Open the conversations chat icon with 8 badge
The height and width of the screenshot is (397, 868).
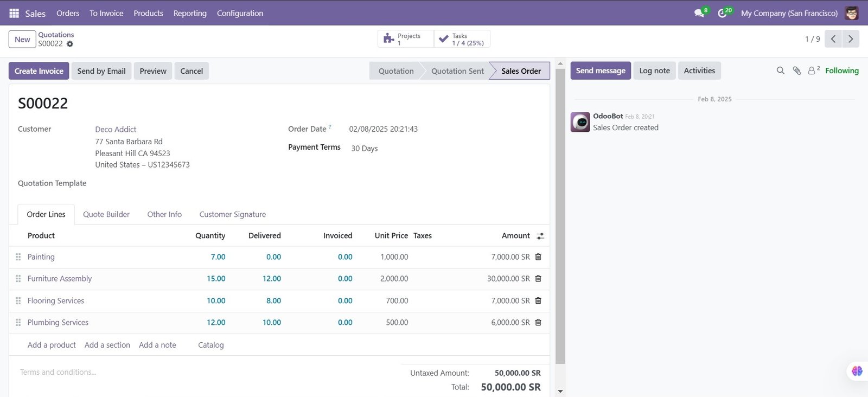[700, 13]
